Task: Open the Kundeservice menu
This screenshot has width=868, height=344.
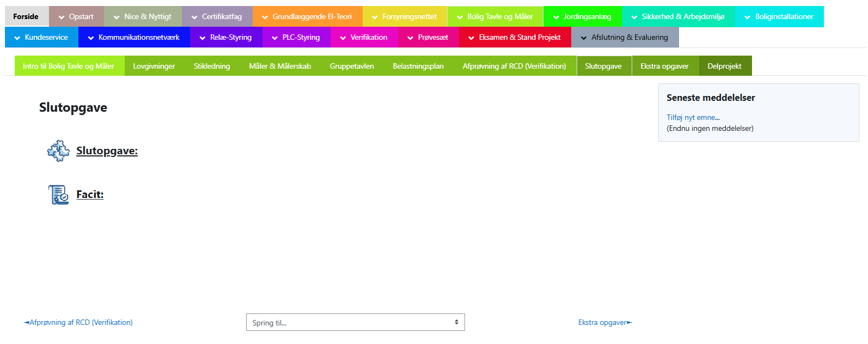Action: (41, 38)
